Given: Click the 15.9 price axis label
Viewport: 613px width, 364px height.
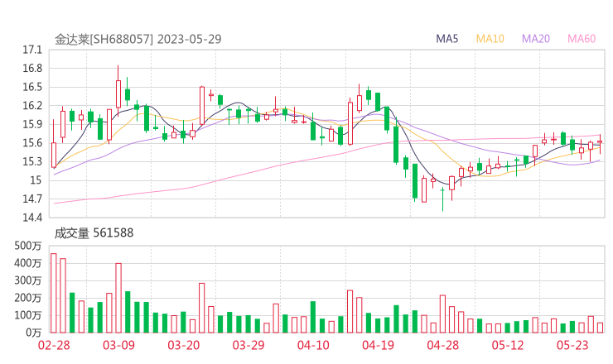Looking at the screenshot, I should tap(32, 124).
